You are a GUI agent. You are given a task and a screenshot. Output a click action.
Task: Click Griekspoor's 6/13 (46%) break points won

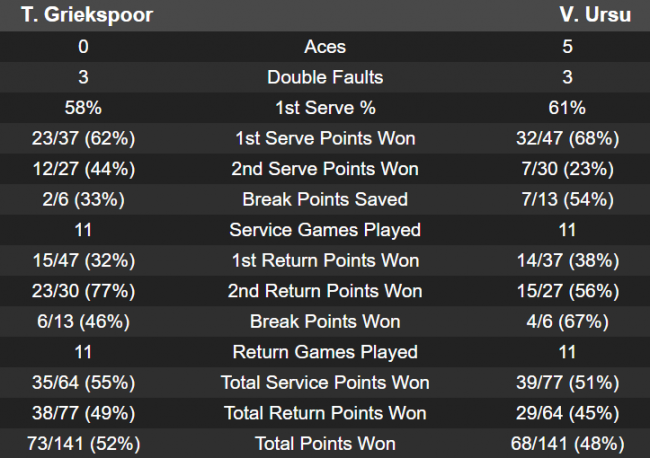(83, 321)
